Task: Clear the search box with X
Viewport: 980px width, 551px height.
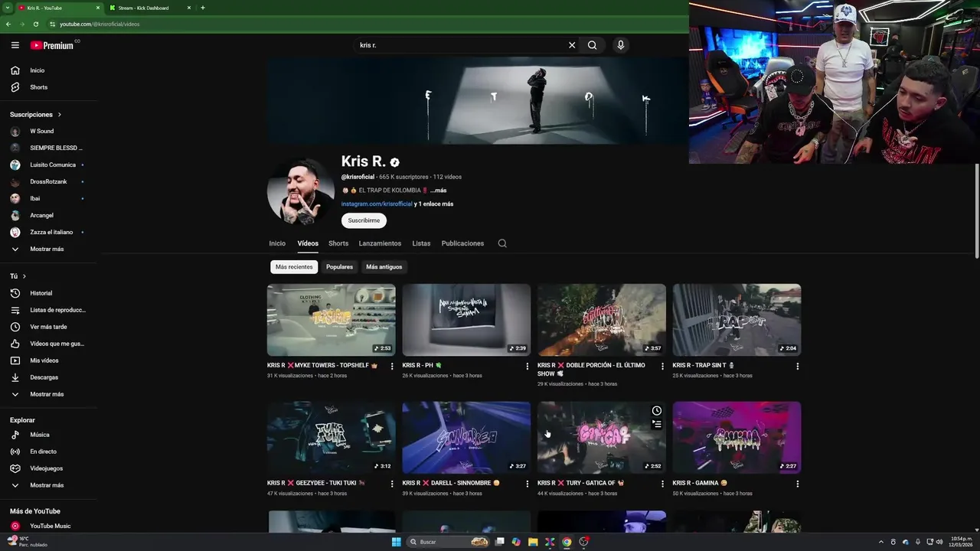Action: [x=571, y=45]
